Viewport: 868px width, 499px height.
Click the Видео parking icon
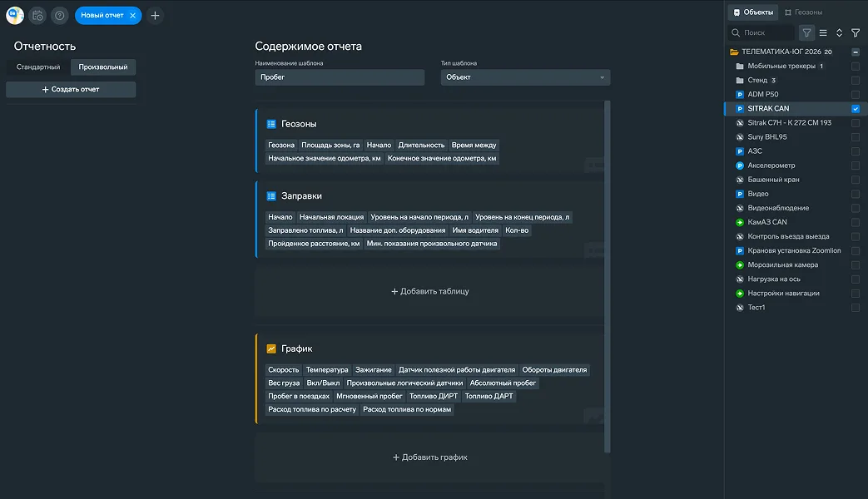[740, 194]
